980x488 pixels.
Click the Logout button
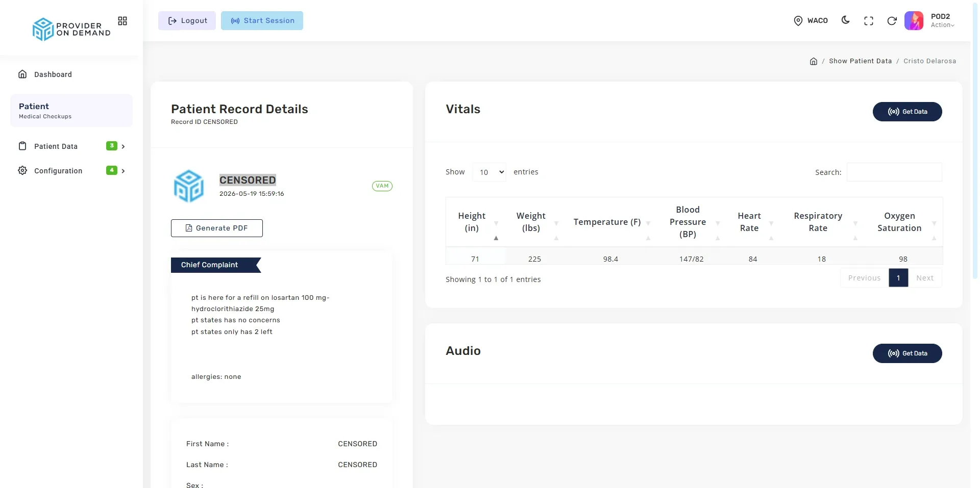pyautogui.click(x=187, y=21)
